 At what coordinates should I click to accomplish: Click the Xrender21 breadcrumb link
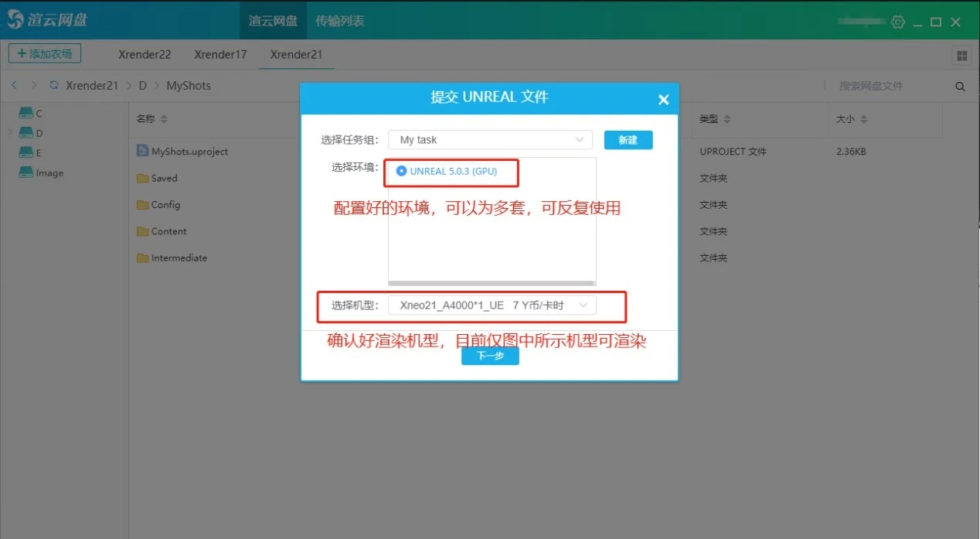[92, 86]
